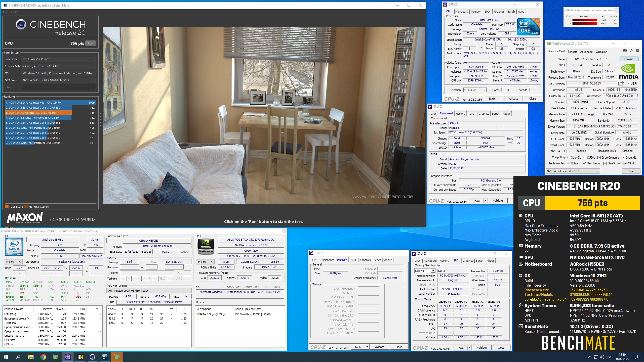Click the NVIDIA GeForce logo in HWiNFO64
Screen dimensions: 644x362
tap(206, 246)
